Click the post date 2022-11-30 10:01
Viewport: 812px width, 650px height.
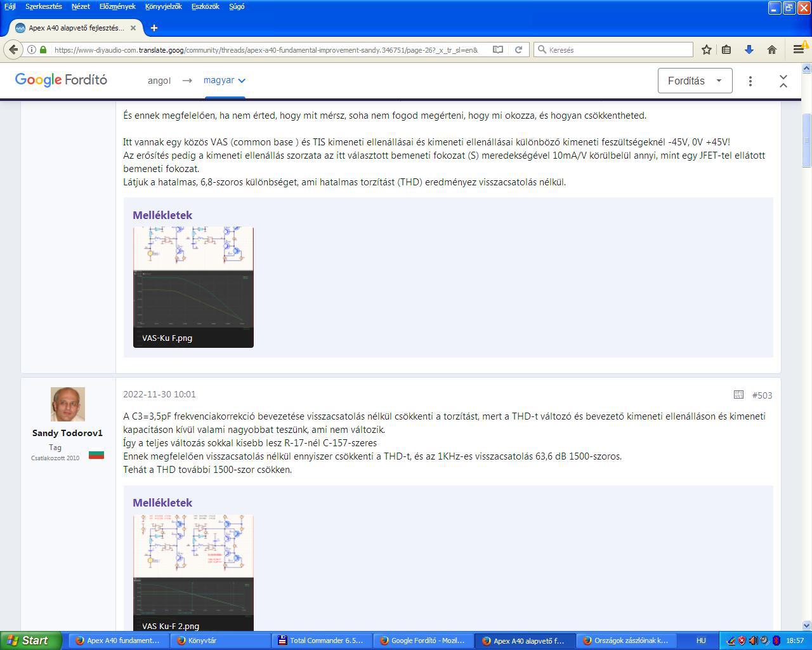coord(159,394)
